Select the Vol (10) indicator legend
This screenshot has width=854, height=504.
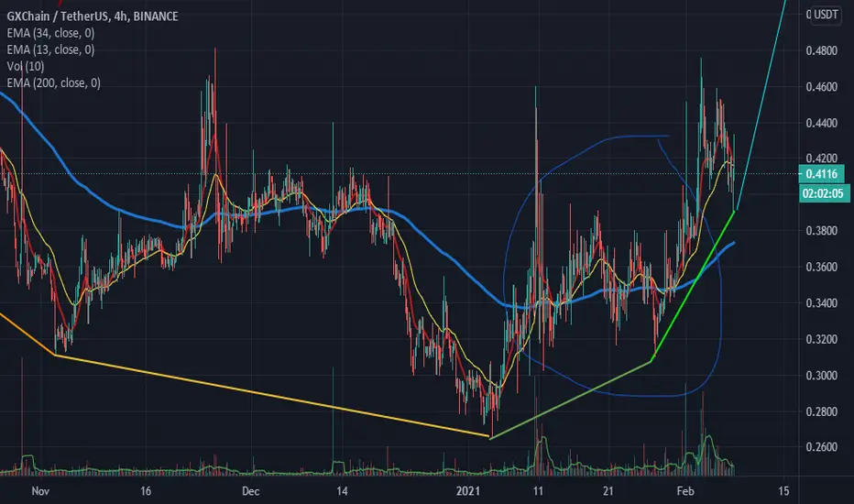pos(26,67)
